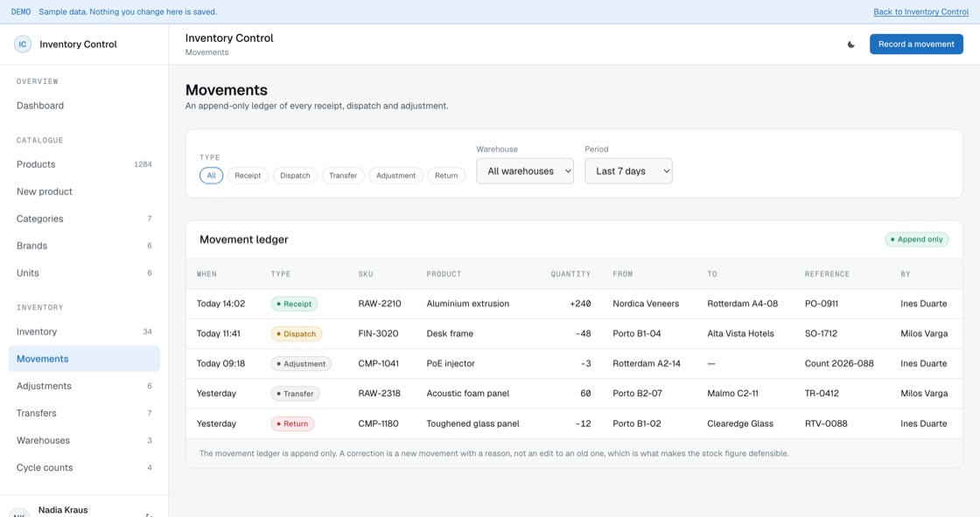
Task: Click the PoE injector product cell
Action: coord(451,364)
